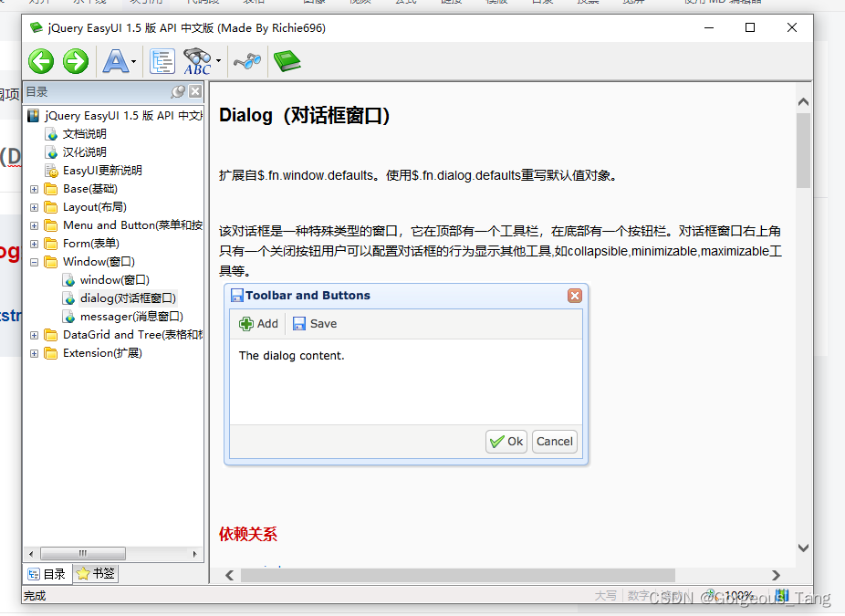The height and width of the screenshot is (616, 845).
Task: Click the Save button in dialog toolbar
Action: point(315,323)
